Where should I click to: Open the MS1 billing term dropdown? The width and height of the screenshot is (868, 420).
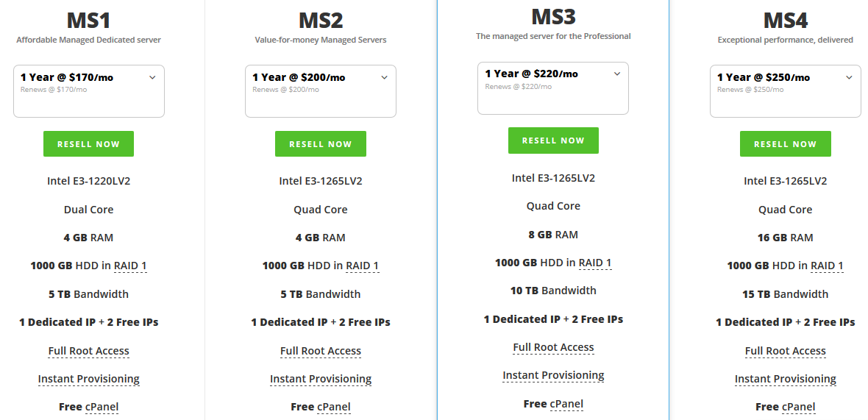pyautogui.click(x=88, y=90)
